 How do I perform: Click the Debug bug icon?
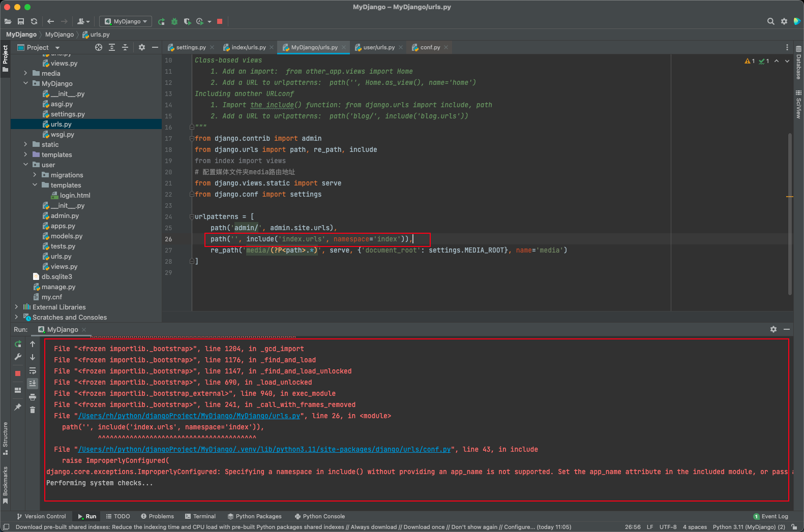174,21
